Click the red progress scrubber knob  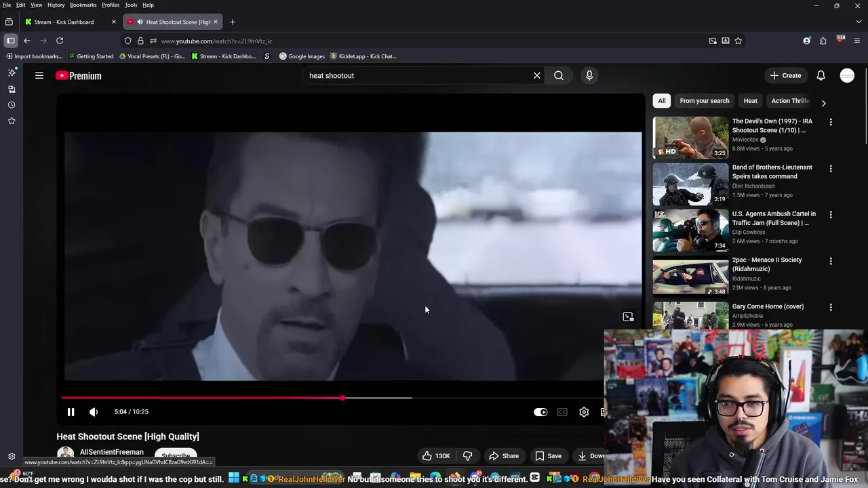pos(342,398)
